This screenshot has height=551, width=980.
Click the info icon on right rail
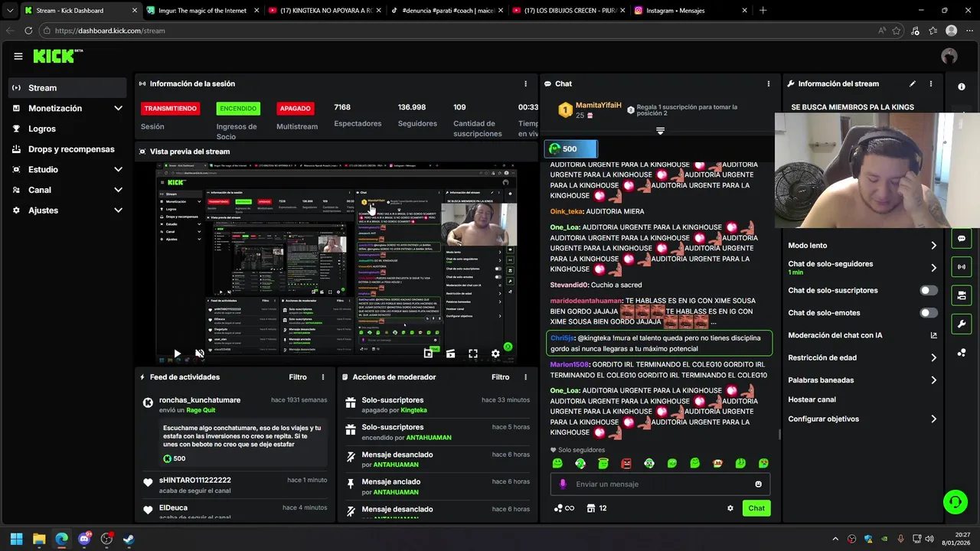coord(962,87)
